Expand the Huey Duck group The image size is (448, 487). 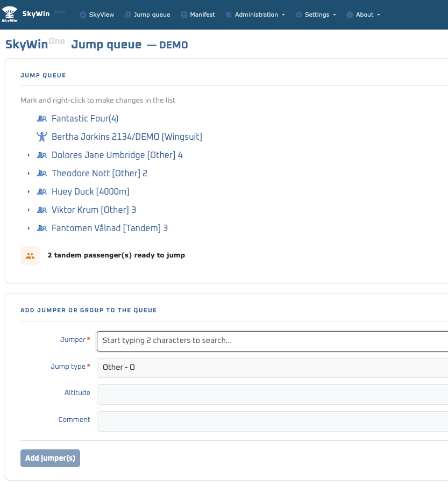pyautogui.click(x=29, y=192)
